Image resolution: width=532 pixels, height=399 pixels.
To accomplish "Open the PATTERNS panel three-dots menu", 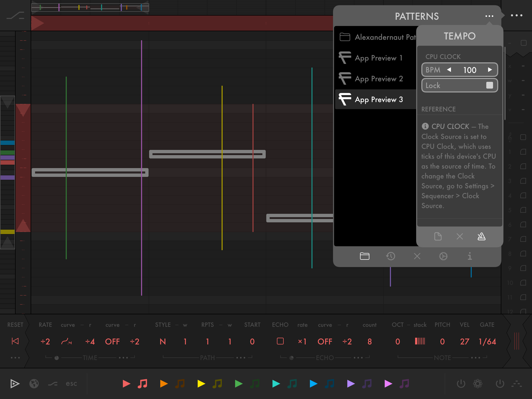I will (x=489, y=16).
